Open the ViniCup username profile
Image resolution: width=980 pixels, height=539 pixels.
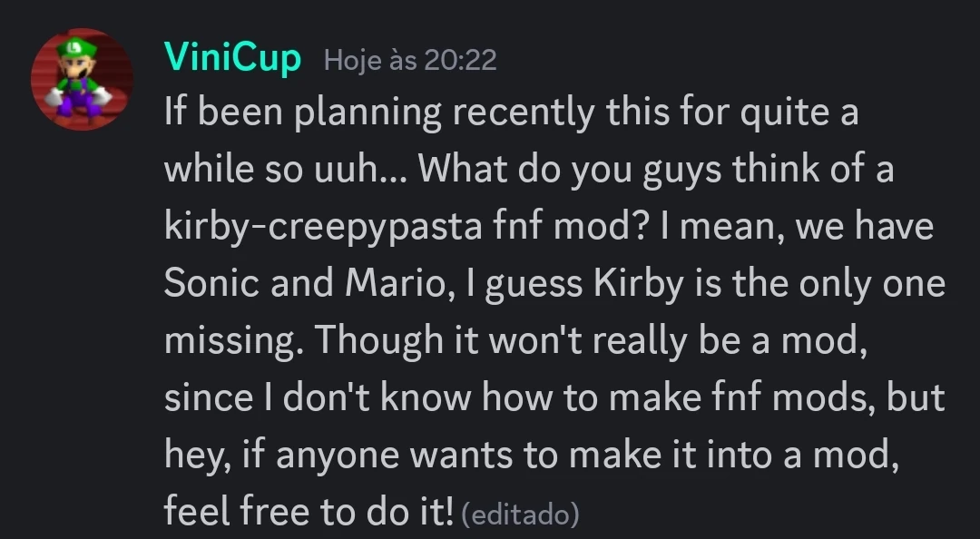coord(232,59)
